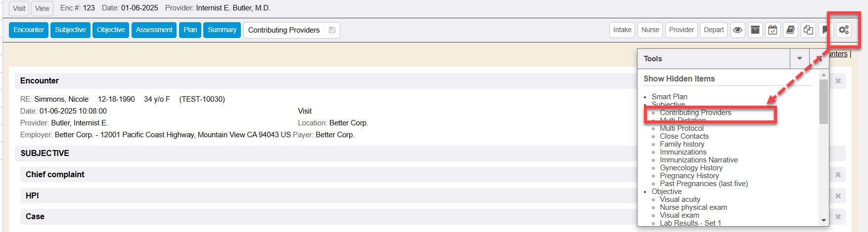Click the Intake button
This screenshot has height=232, width=868.
pos(622,30)
